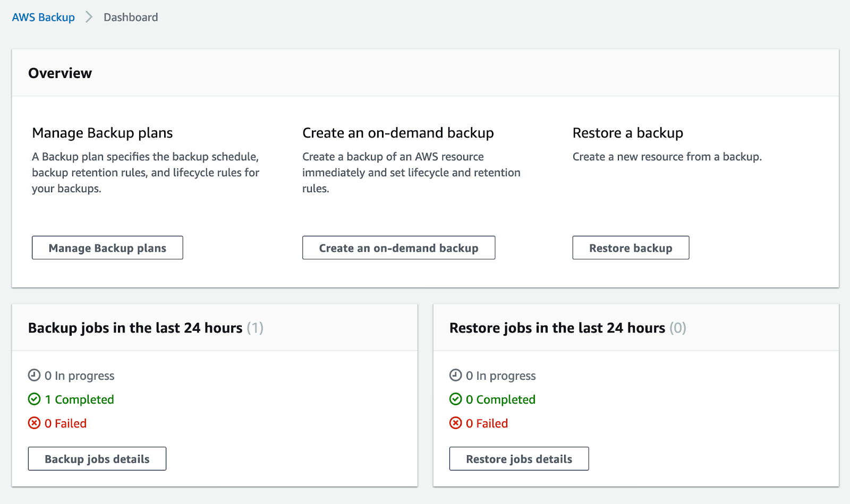850x504 pixels.
Task: Click the '(1)' count beside Backup jobs heading
Action: click(255, 328)
